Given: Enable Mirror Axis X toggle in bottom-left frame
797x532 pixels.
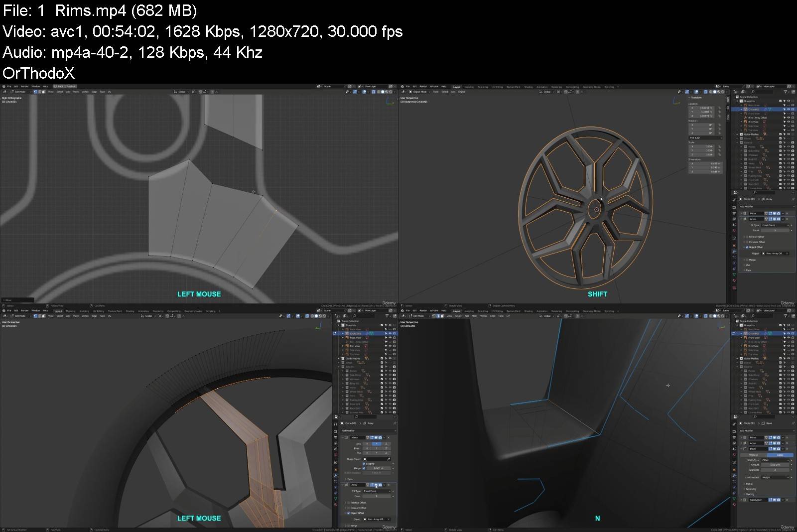Looking at the screenshot, I should (x=367, y=444).
